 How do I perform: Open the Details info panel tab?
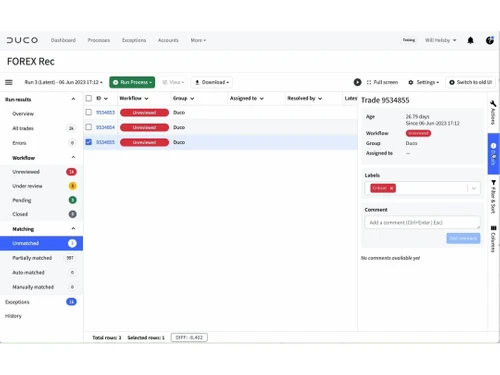pyautogui.click(x=493, y=154)
